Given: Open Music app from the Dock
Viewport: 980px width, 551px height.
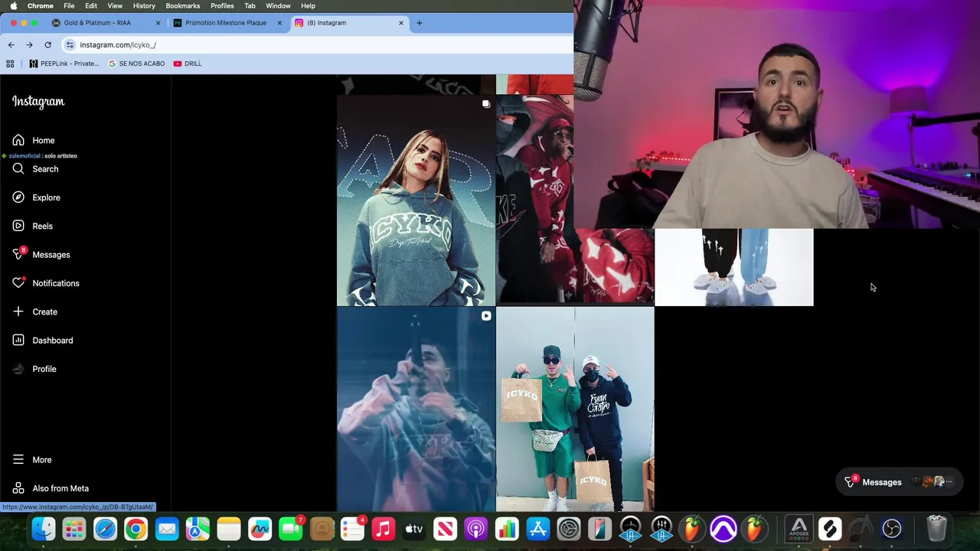Looking at the screenshot, I should pyautogui.click(x=383, y=529).
